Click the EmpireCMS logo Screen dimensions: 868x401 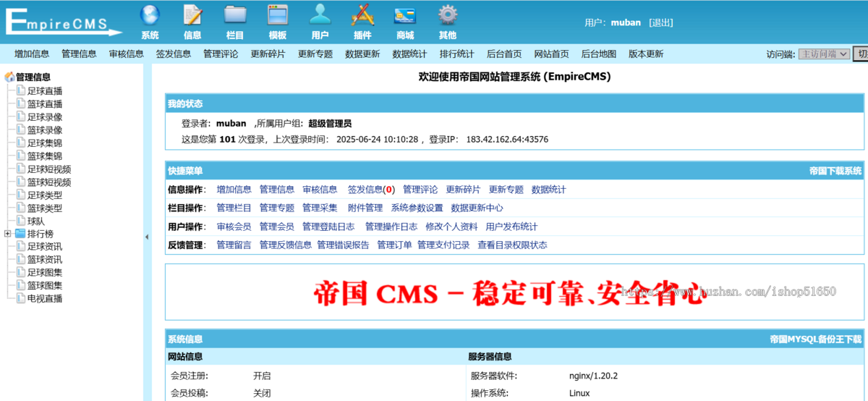64,22
